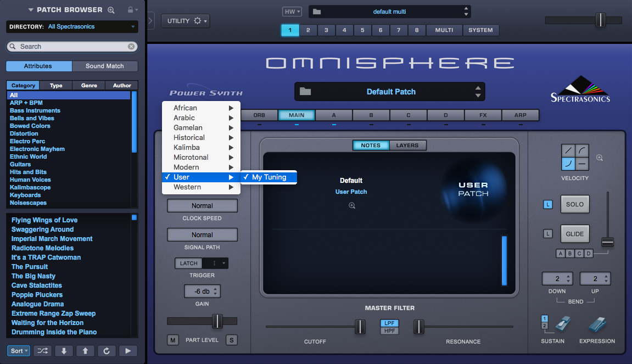Refresh the patch browser list
The image size is (632, 364).
(x=107, y=351)
